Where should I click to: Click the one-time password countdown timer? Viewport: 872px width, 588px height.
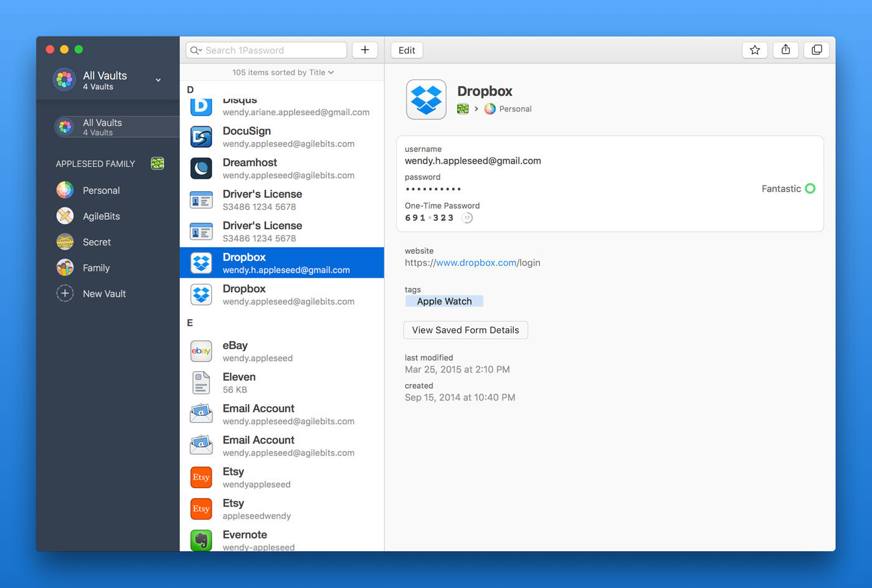click(467, 217)
